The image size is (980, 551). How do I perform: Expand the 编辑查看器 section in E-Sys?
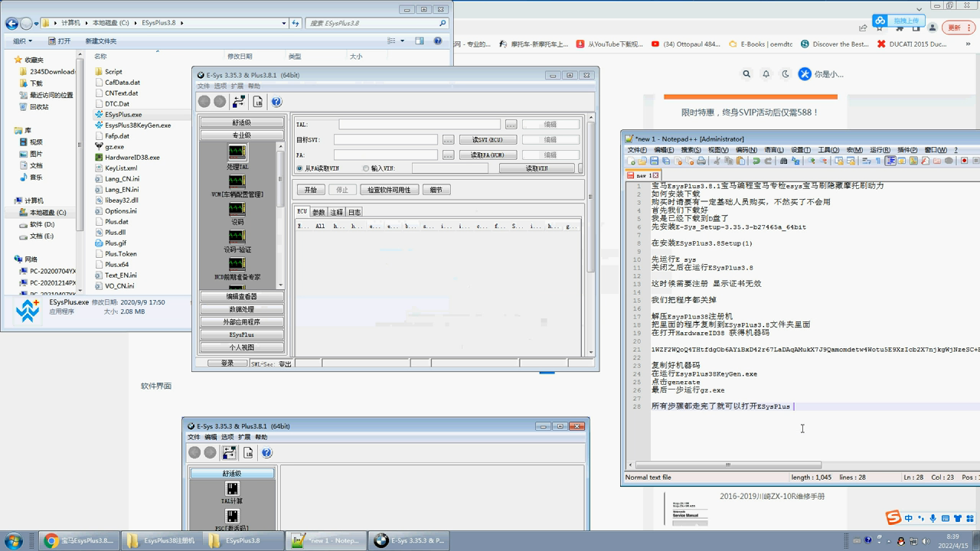click(x=242, y=296)
